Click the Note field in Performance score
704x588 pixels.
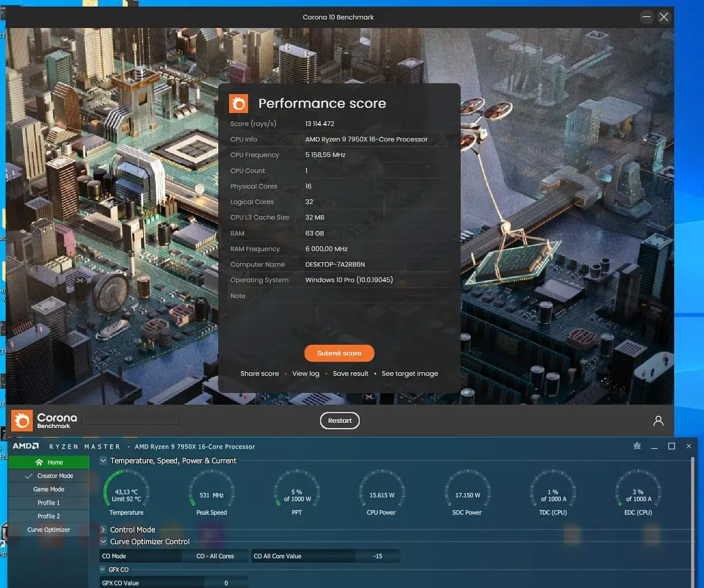click(339, 296)
